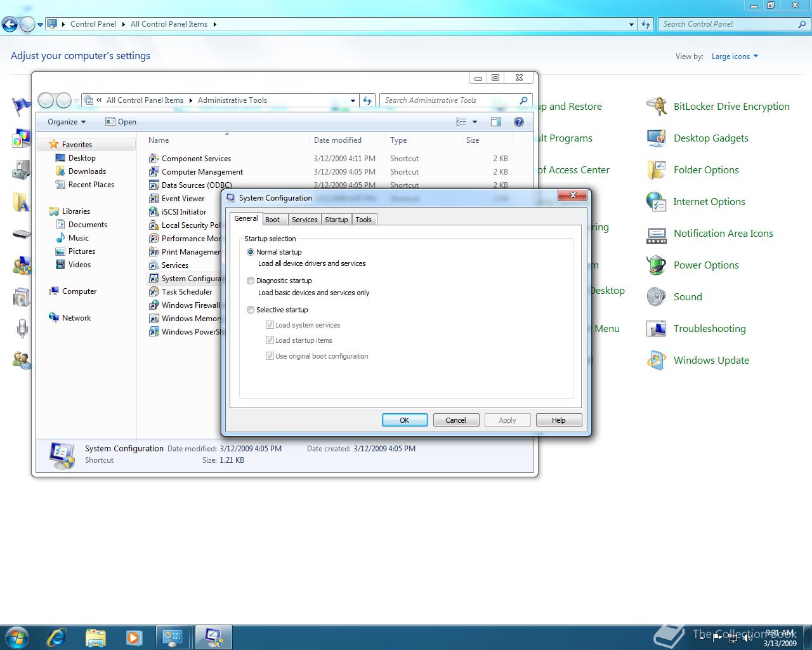This screenshot has width=812, height=650.
Task: Click the Event Viewer shortcut icon
Action: coord(154,198)
